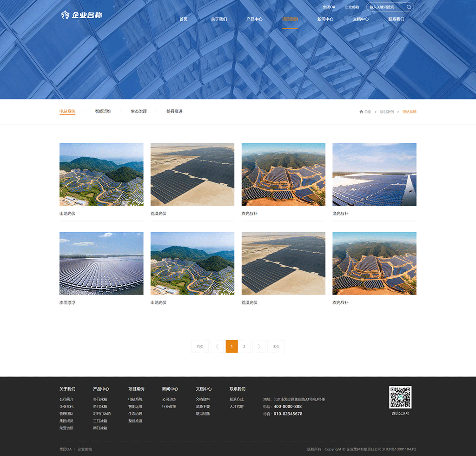476x456 pixels.
Task: Click the home icon in breadcrumb
Action: coord(361,112)
